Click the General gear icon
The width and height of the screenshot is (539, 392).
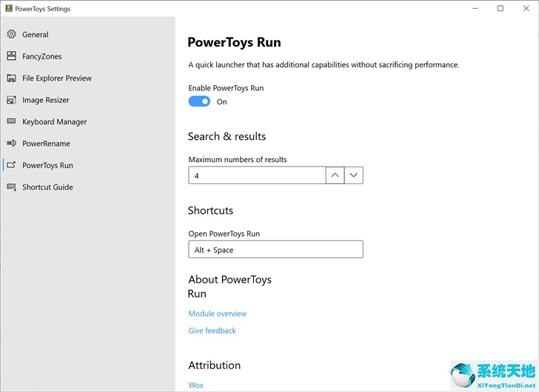(11, 34)
